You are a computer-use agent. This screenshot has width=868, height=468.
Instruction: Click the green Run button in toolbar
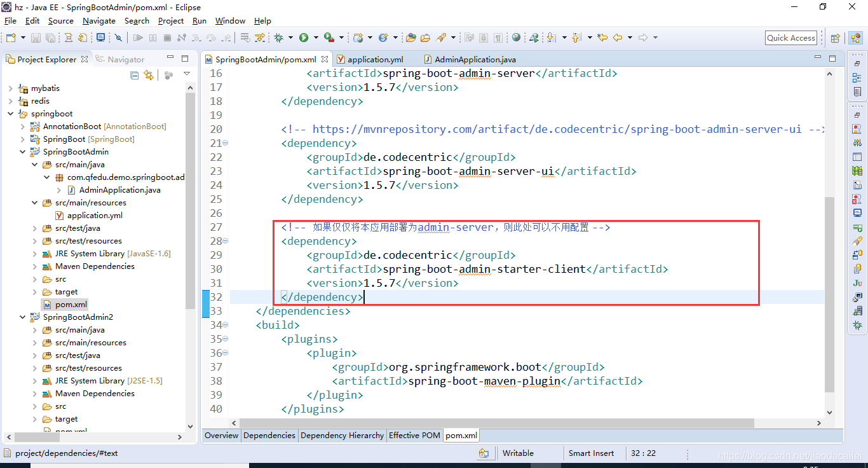[304, 38]
